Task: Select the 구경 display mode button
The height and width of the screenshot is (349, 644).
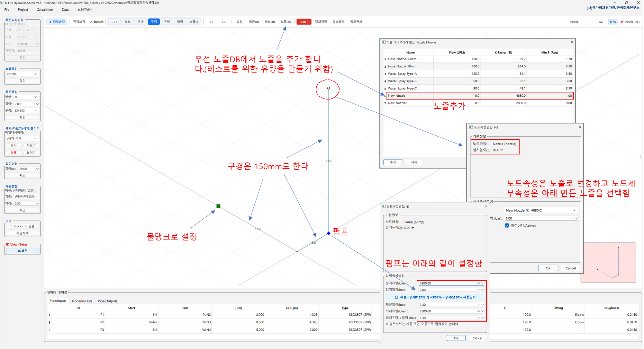Action: 154,22
